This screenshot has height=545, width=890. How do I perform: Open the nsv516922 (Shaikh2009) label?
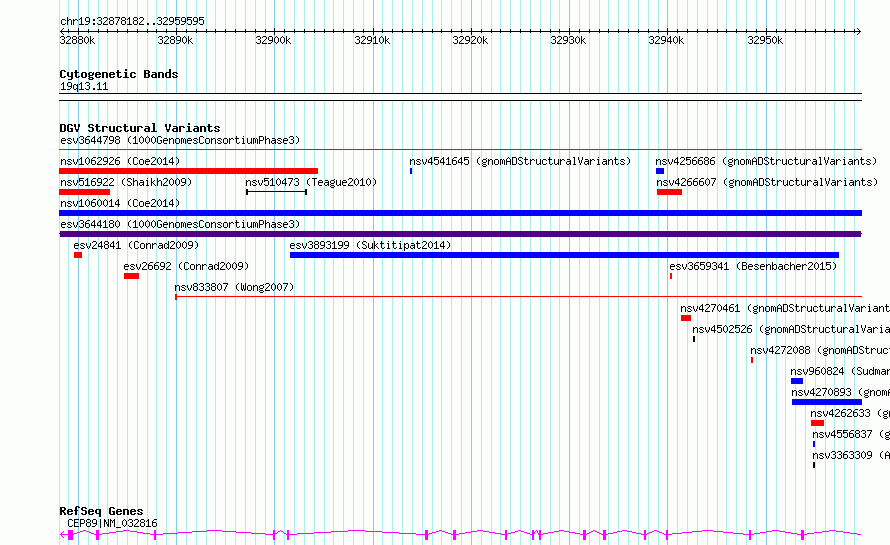[126, 182]
